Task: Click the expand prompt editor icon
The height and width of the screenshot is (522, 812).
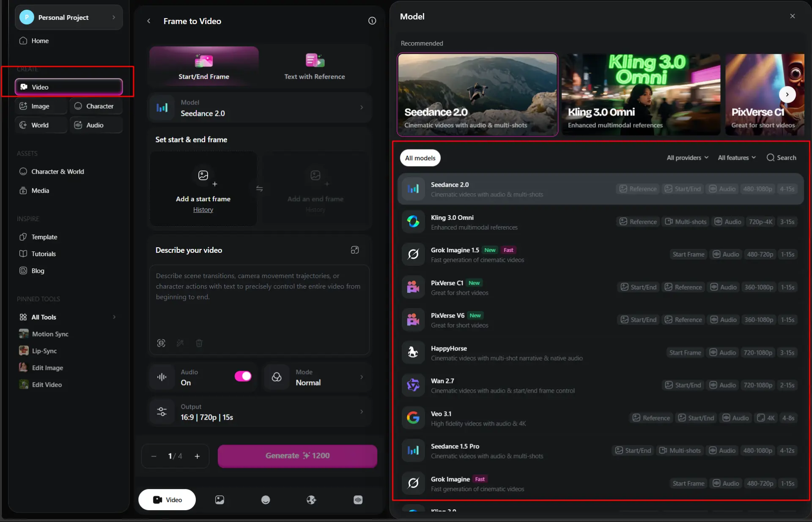Action: [x=355, y=250]
